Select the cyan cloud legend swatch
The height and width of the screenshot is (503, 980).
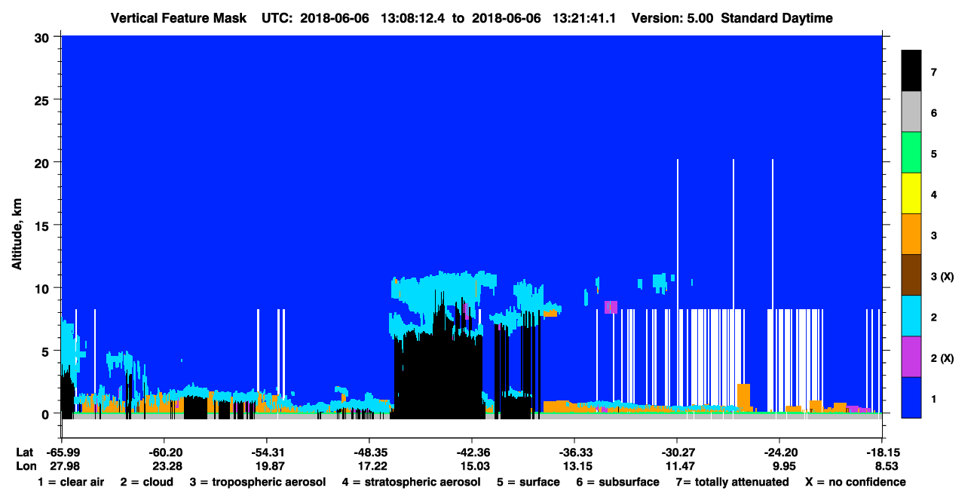pyautogui.click(x=911, y=317)
